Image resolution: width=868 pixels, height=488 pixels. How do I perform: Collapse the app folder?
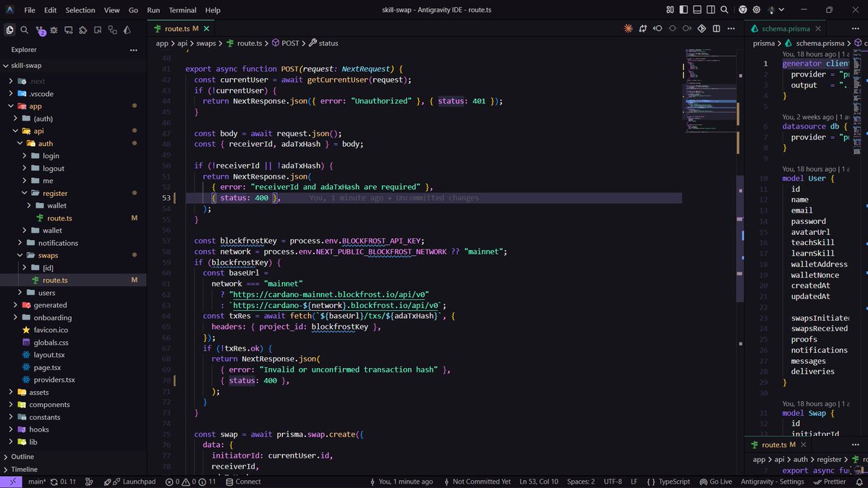tap(73, 106)
